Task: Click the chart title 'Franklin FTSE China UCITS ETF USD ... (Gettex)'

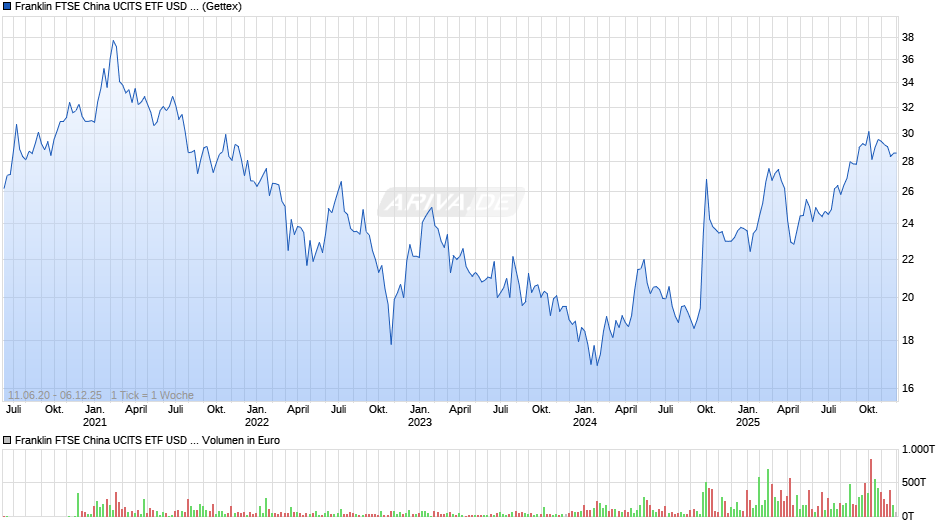Action: pos(128,7)
